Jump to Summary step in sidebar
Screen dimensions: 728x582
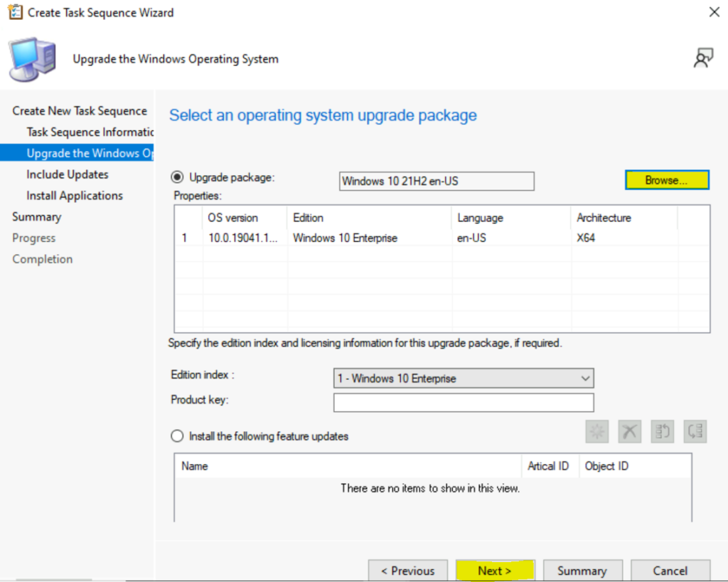point(37,217)
